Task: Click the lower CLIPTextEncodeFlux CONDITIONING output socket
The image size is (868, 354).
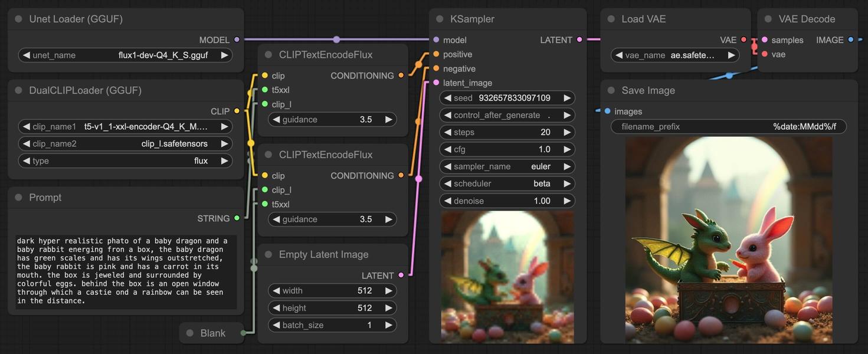Action: (x=401, y=175)
